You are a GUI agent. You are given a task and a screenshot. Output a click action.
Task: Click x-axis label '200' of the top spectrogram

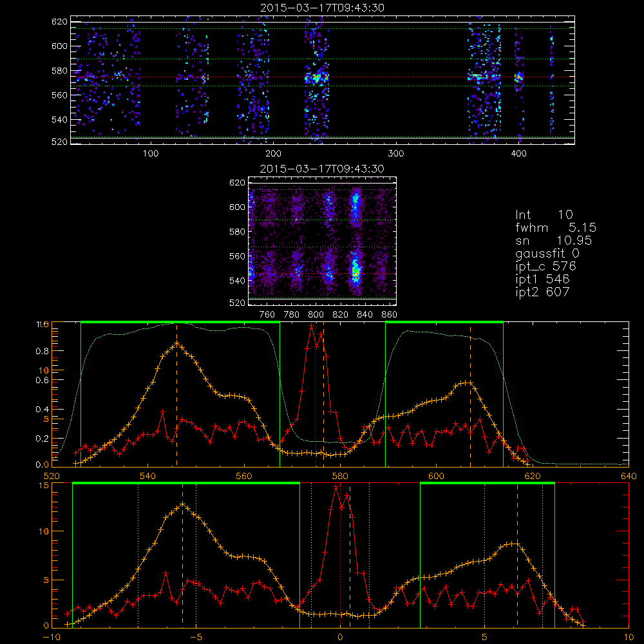[x=274, y=154]
